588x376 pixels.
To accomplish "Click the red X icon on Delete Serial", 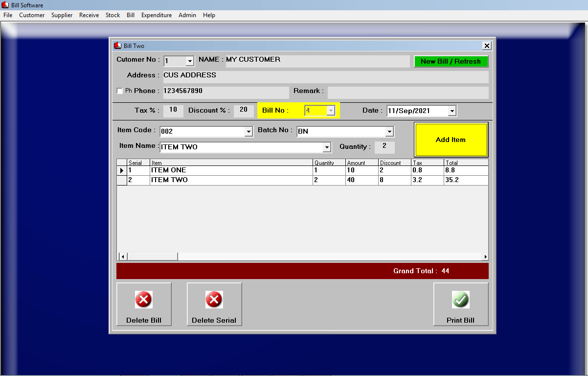I will click(x=214, y=299).
